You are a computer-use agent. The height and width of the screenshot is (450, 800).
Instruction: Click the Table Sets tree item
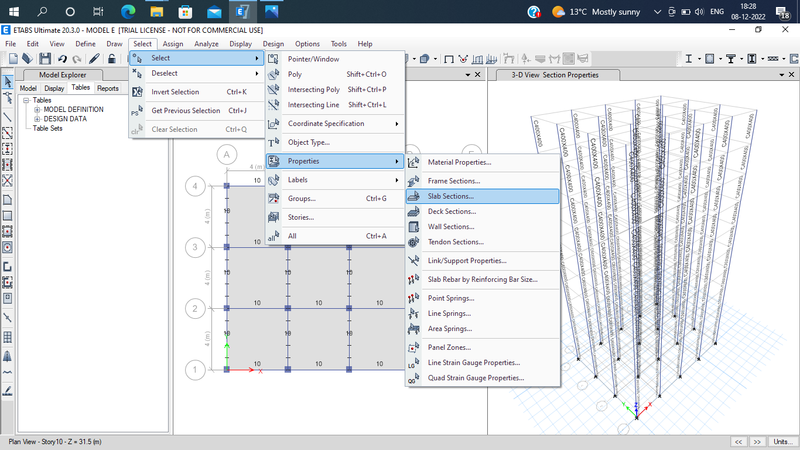click(x=47, y=129)
